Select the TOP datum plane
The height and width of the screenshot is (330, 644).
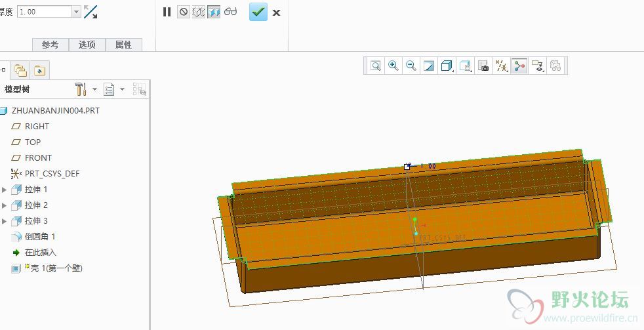click(32, 142)
